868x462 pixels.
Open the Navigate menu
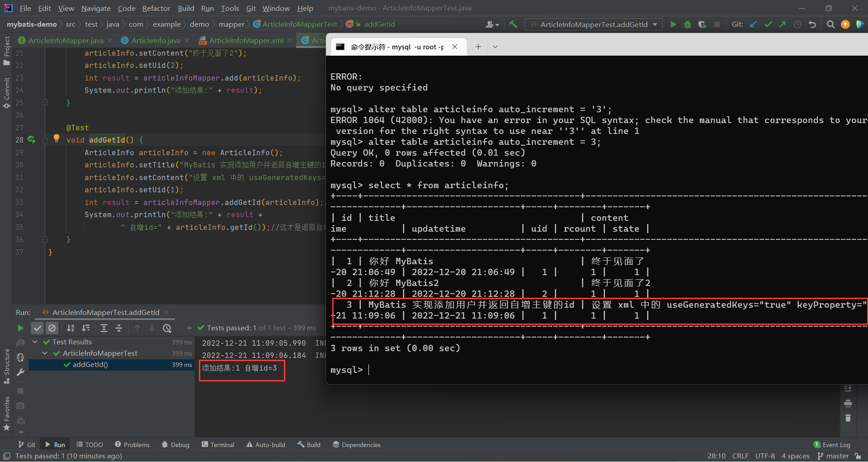[x=96, y=8]
